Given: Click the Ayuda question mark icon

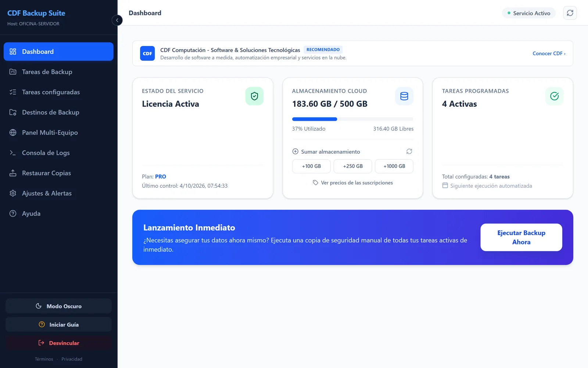Looking at the screenshot, I should point(13,213).
